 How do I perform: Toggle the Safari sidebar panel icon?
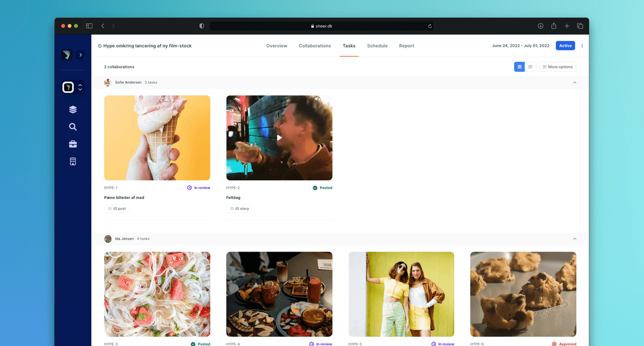pos(89,26)
